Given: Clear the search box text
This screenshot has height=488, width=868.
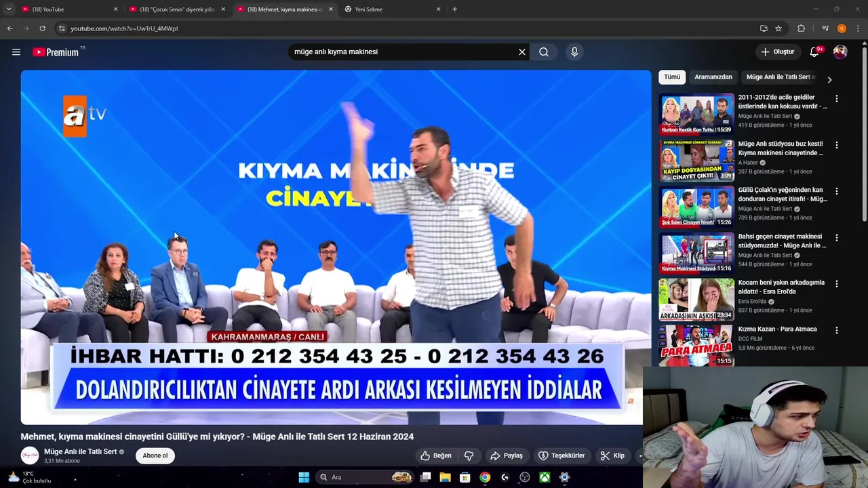Looking at the screenshot, I should click(522, 52).
